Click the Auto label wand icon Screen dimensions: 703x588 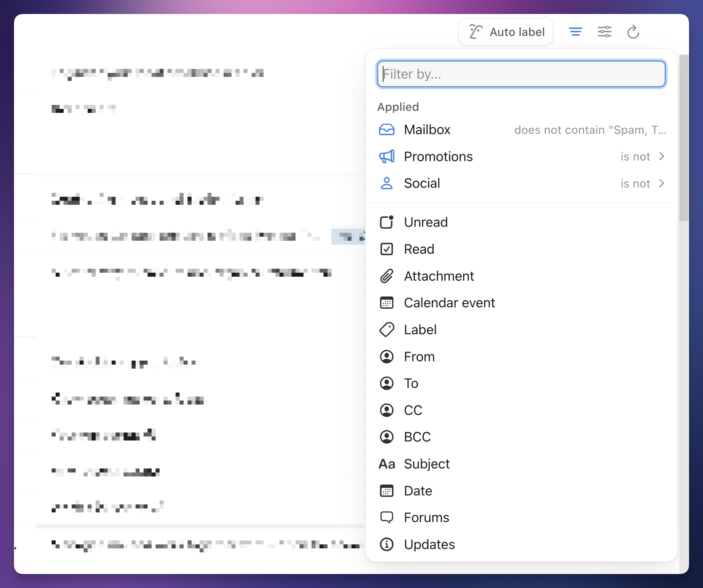point(475,32)
